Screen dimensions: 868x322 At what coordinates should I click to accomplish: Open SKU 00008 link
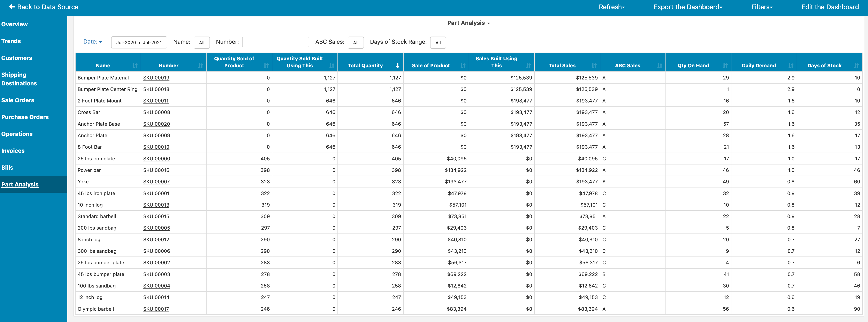pyautogui.click(x=156, y=112)
